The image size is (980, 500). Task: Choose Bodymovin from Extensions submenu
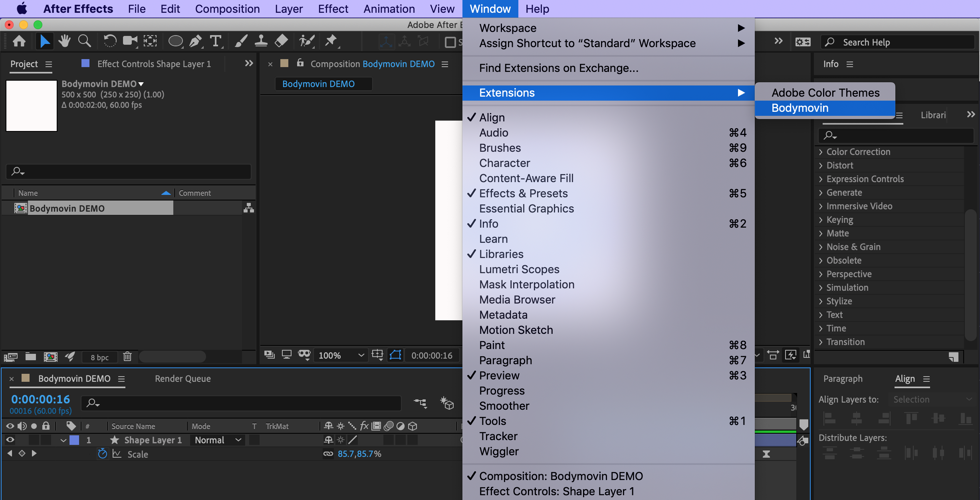(x=800, y=108)
